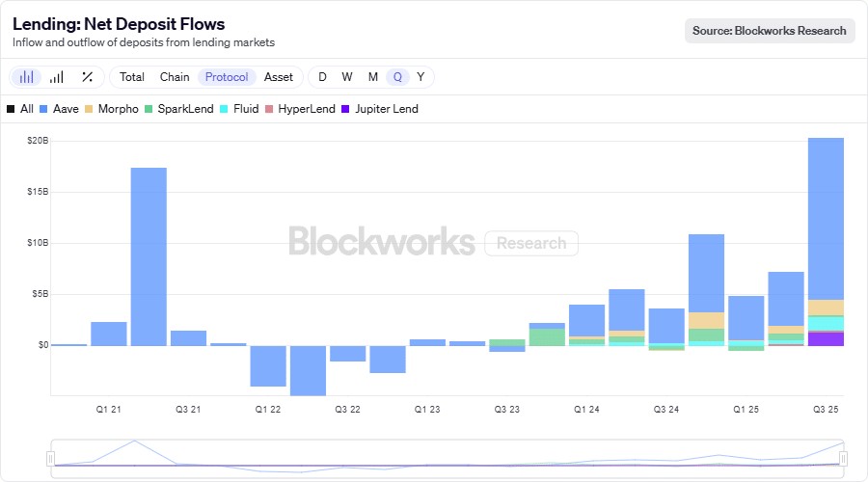Switch to the cumulative chart icon
Screen dimensions: 868x482
point(57,77)
